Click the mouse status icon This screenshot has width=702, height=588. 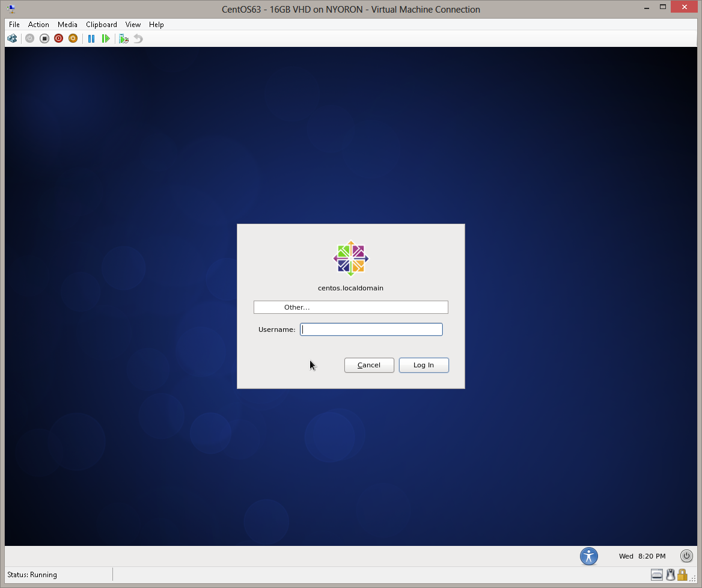click(x=670, y=575)
